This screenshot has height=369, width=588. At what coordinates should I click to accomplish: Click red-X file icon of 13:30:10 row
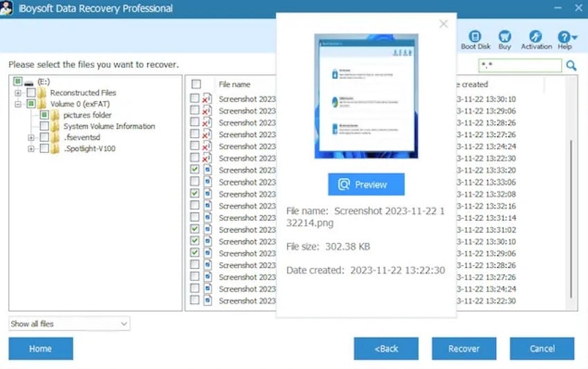pos(207,99)
